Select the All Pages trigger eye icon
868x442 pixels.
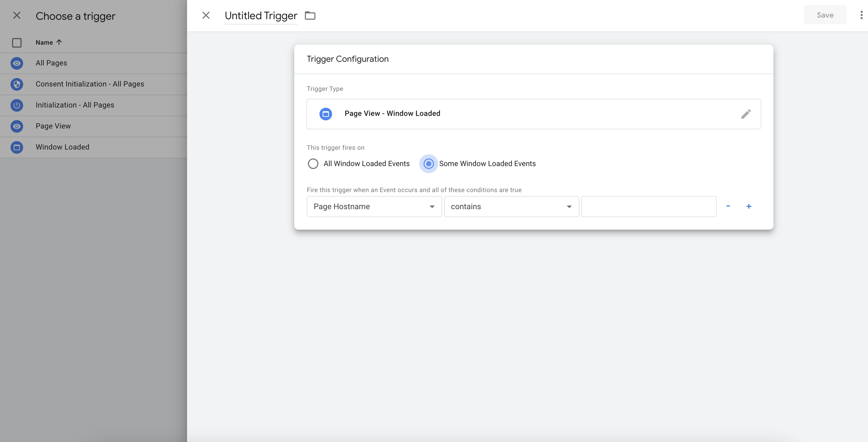point(17,63)
